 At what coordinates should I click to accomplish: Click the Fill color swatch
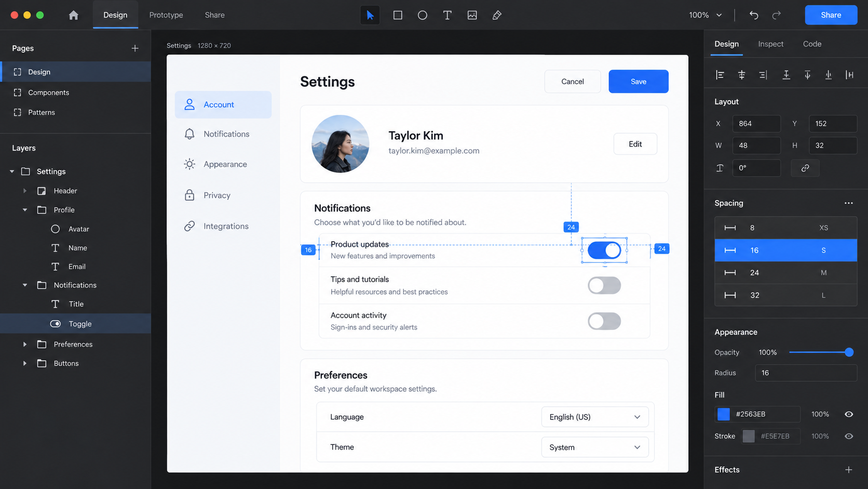pyautogui.click(x=724, y=414)
